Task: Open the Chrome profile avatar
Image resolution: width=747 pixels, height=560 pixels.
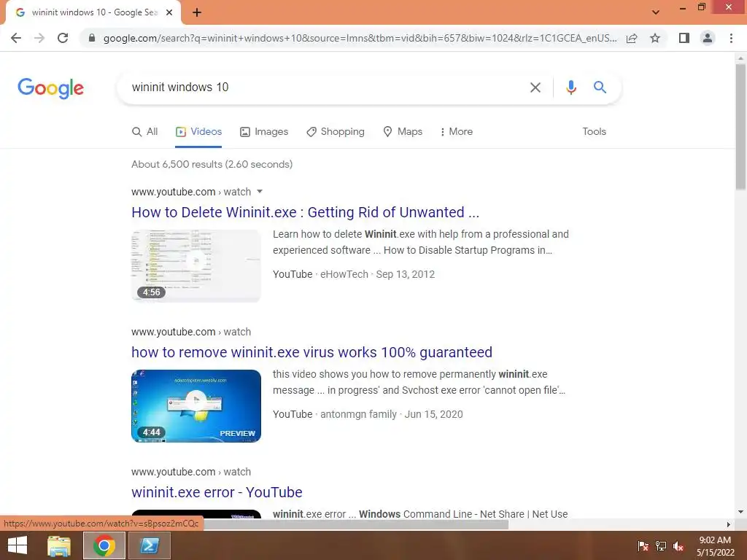Action: 708,38
